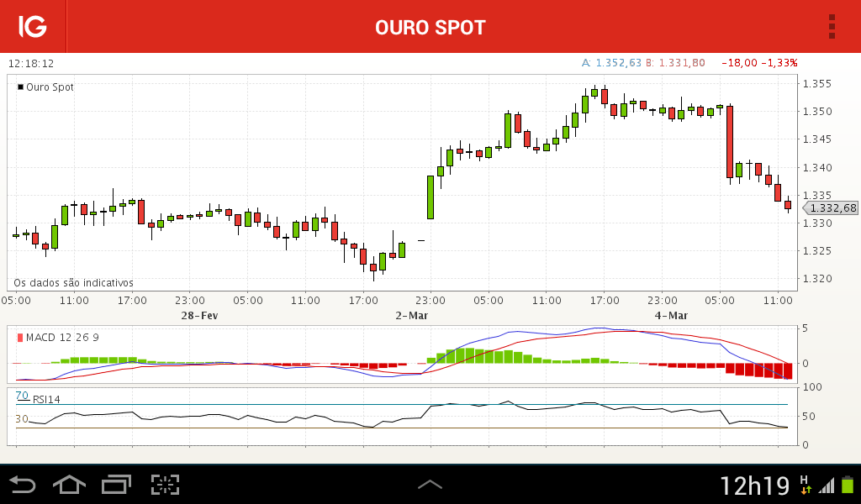Click the bid price B: 1.331,80
This screenshot has height=504, width=861.
675,63
